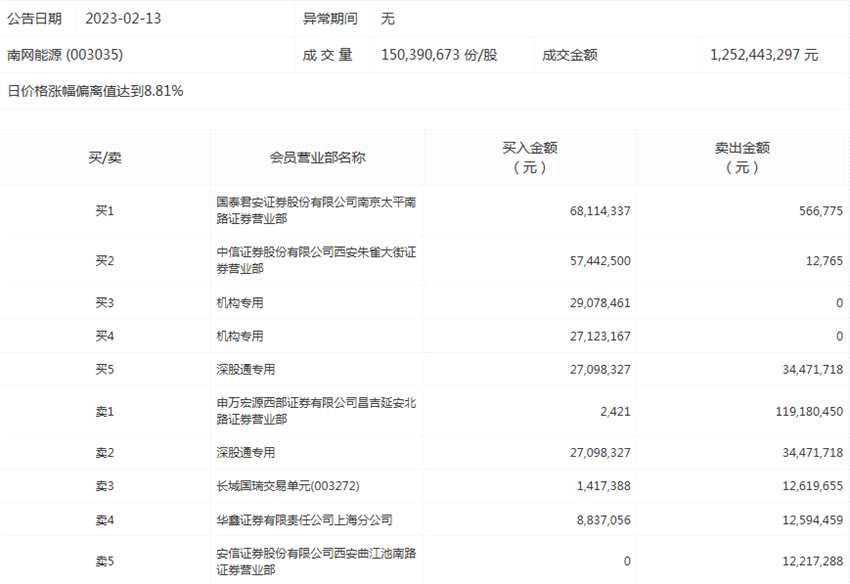This screenshot has height=584, width=850.
Task: Click the 买/卖 column header
Action: point(105,158)
